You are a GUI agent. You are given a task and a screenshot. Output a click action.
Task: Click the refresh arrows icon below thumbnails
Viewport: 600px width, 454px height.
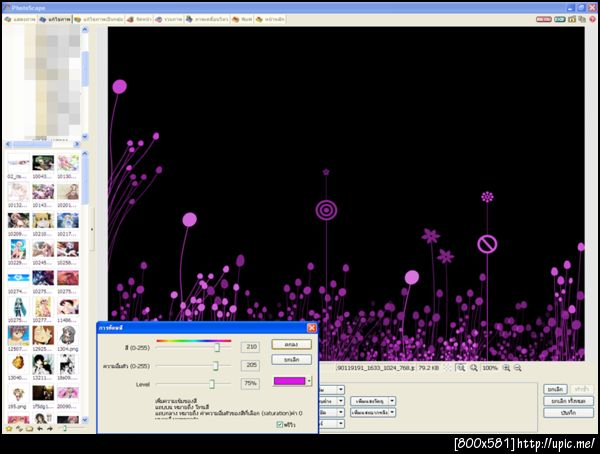point(19,429)
